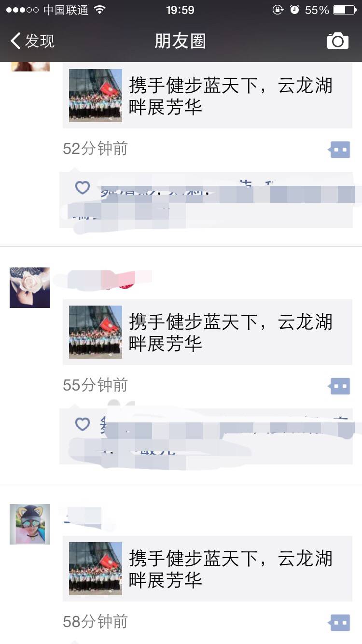Screen dimensions: 362x644
Task: Tap the camera icon to post a moment
Action: point(338,41)
